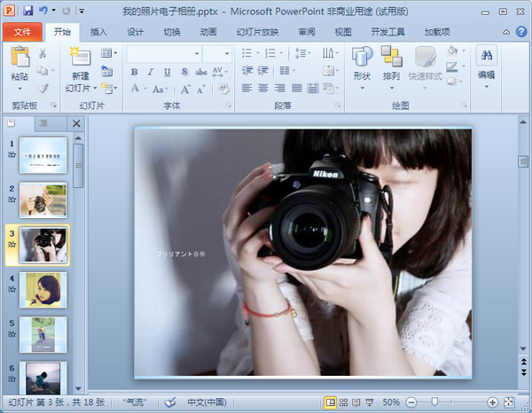Viewport: 532px width, 413px height.
Task: Click the Redo icon in quick access toolbar
Action: (x=66, y=11)
